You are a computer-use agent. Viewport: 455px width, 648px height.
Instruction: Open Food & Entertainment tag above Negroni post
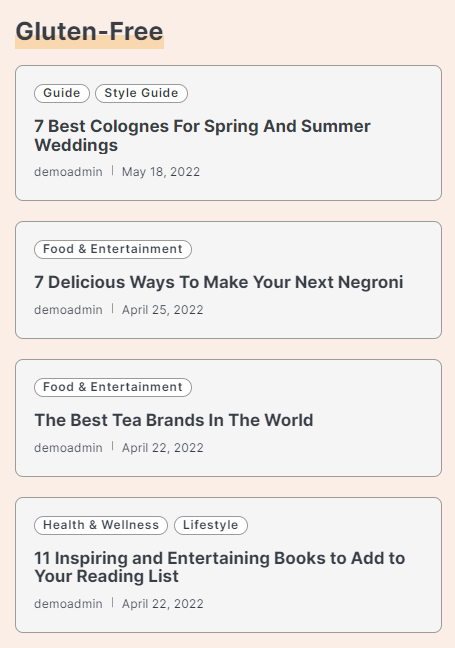coord(113,249)
